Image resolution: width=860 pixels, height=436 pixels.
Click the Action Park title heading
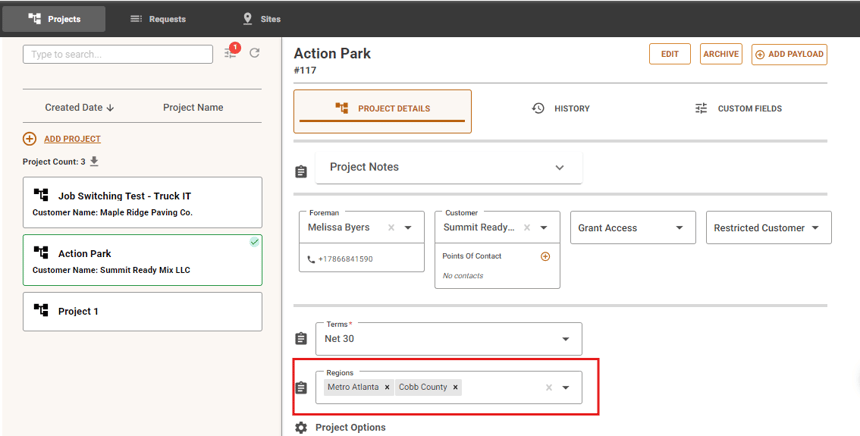(332, 54)
